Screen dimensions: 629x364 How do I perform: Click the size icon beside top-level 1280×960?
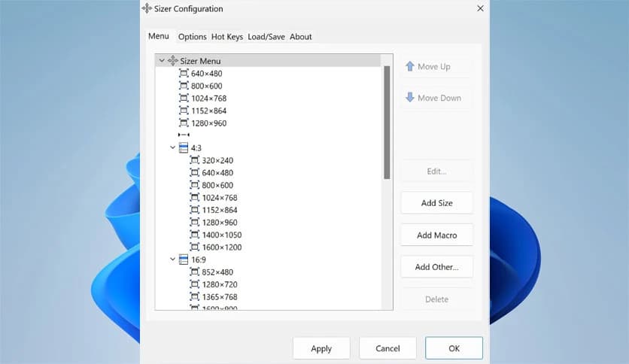pyautogui.click(x=184, y=123)
